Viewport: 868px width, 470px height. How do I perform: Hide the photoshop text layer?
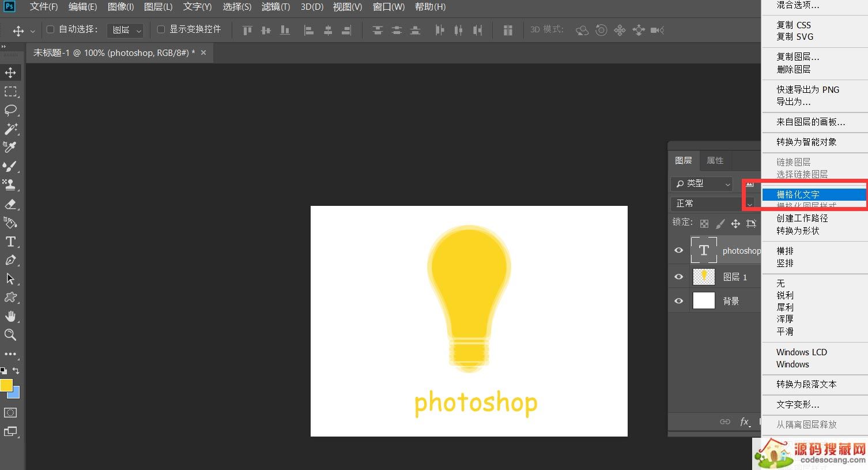coord(678,250)
